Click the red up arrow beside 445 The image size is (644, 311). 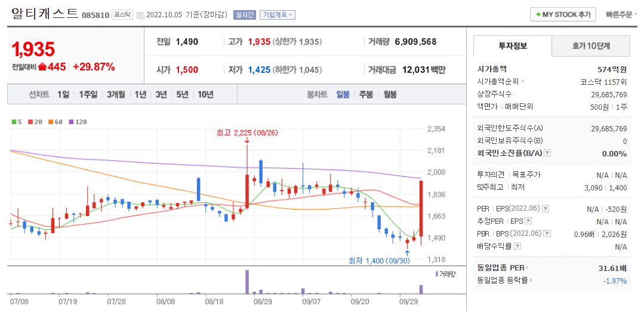click(42, 67)
